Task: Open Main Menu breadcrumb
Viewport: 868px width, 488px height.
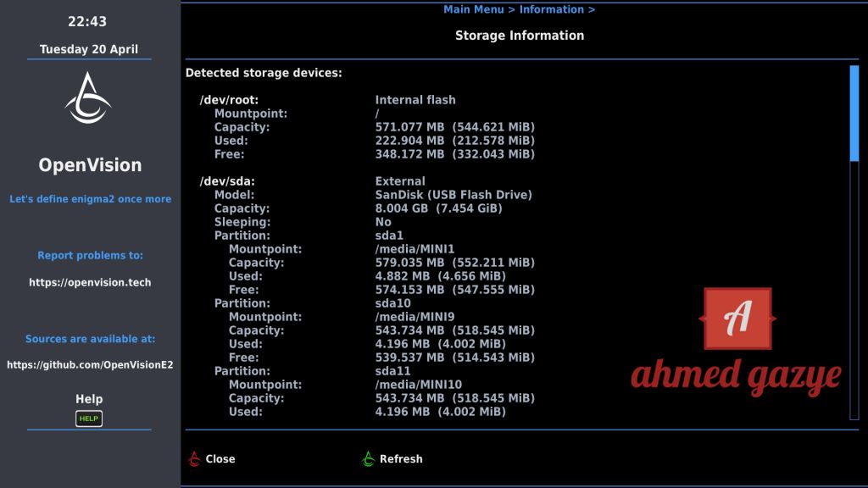Action: [x=474, y=9]
